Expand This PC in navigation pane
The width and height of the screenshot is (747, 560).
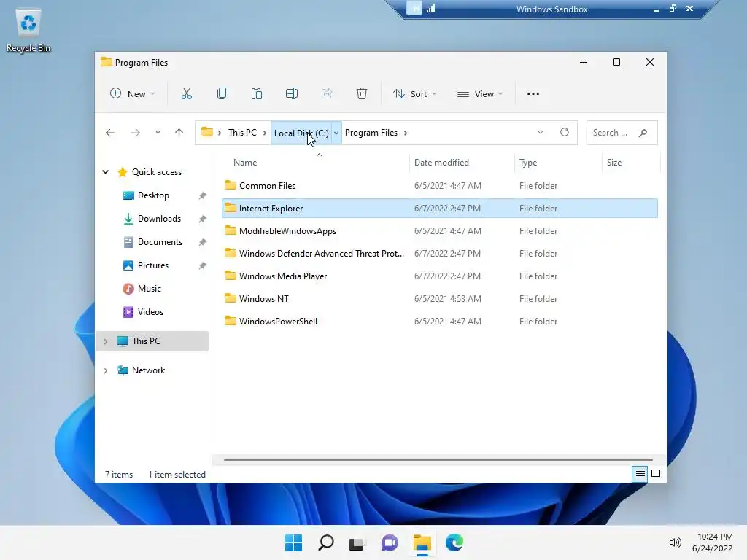[x=105, y=341]
